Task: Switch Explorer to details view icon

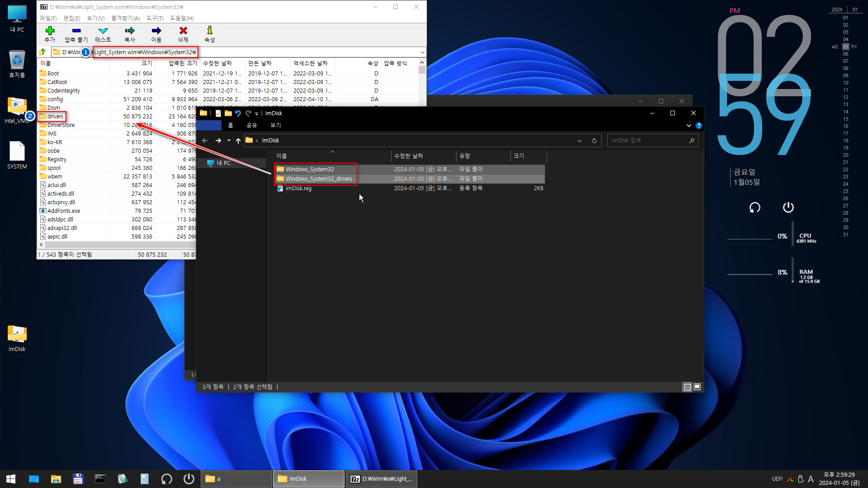Action: point(687,387)
